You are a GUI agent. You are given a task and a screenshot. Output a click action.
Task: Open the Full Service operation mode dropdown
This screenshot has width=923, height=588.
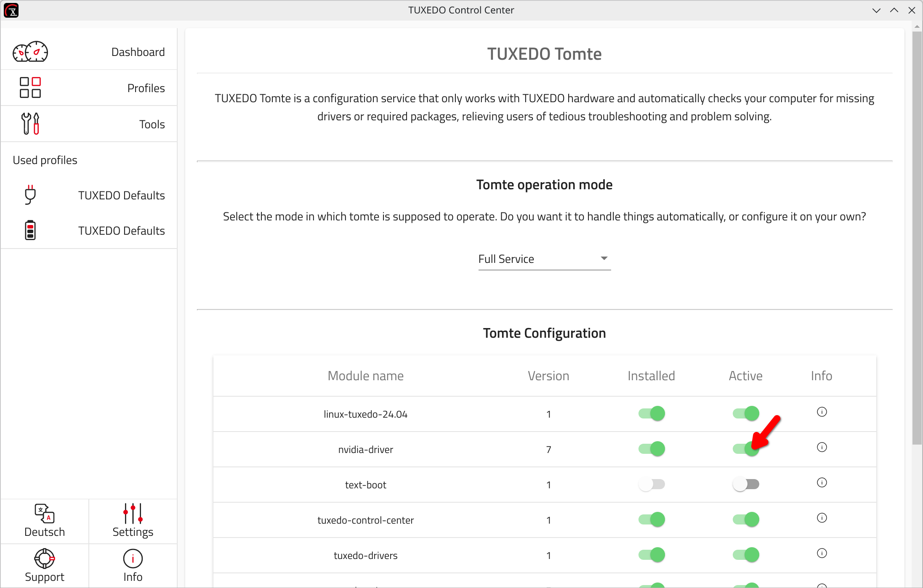(545, 259)
